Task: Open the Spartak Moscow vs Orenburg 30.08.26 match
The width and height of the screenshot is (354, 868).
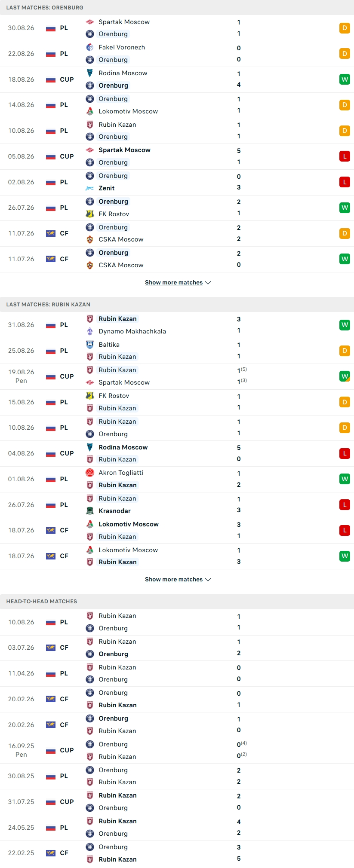Action: tap(177, 28)
